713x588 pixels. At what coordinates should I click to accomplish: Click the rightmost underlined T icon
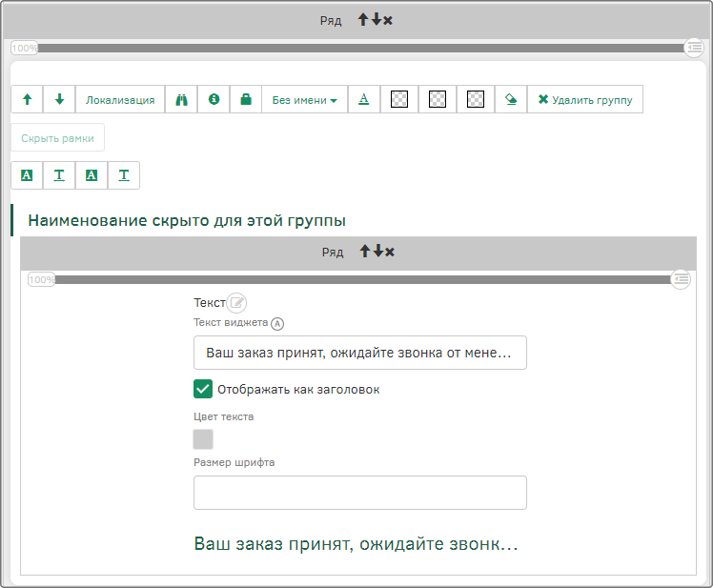[x=124, y=175]
